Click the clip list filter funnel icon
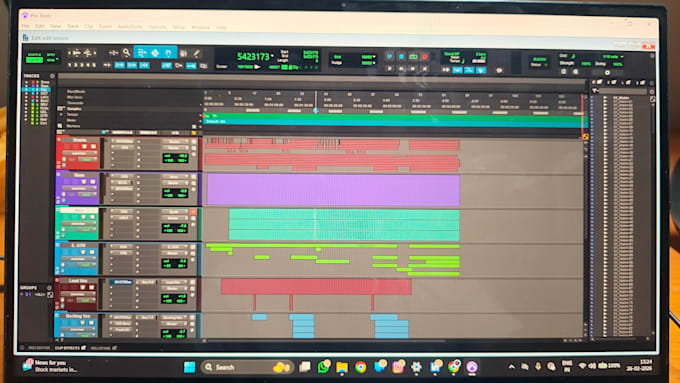This screenshot has width=680, height=383. 595,91
